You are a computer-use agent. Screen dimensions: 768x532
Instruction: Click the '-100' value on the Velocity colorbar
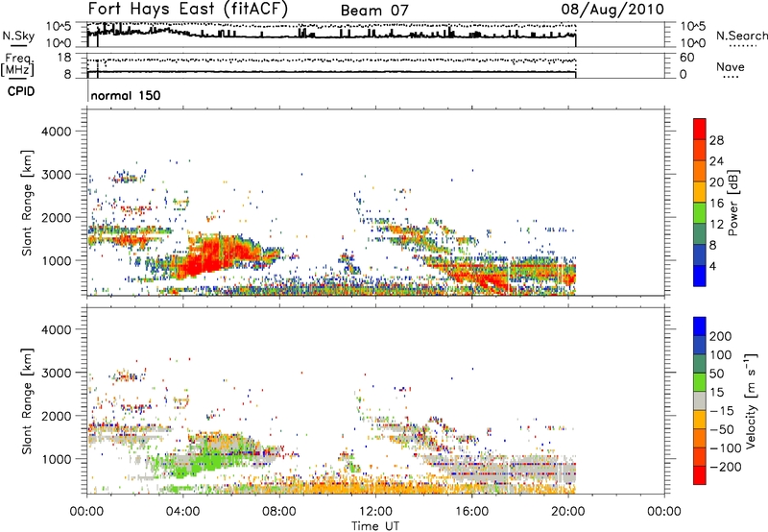[x=726, y=448]
